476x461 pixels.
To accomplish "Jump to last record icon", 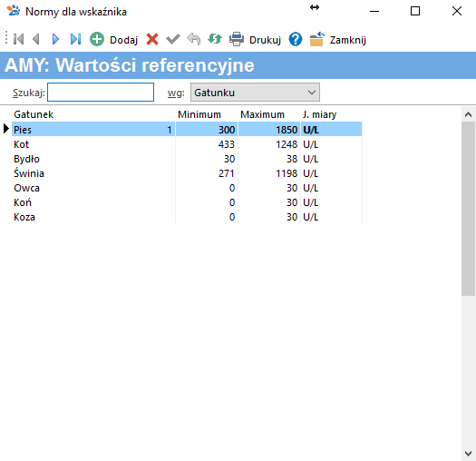I will pos(75,39).
